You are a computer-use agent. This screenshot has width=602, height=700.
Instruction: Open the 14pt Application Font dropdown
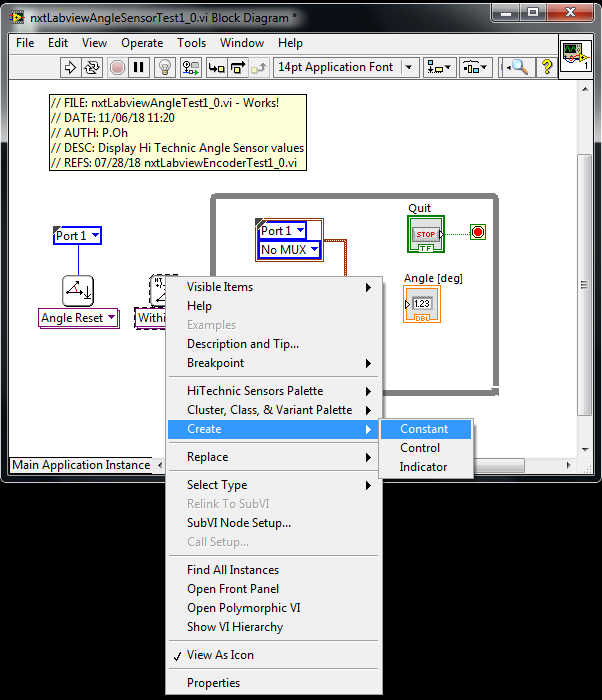click(346, 67)
